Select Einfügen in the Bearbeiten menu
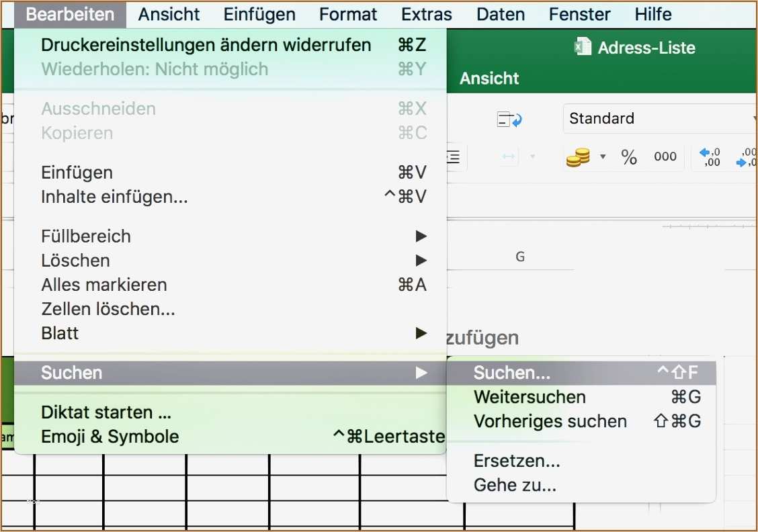Image resolution: width=758 pixels, height=532 pixels. (x=230, y=173)
